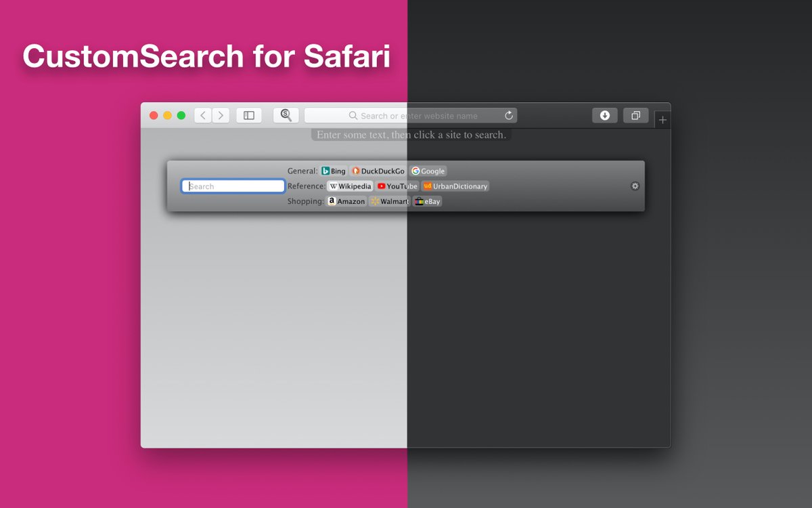Image resolution: width=812 pixels, height=508 pixels.
Task: Show downloads with the download arrow icon
Action: 605,116
